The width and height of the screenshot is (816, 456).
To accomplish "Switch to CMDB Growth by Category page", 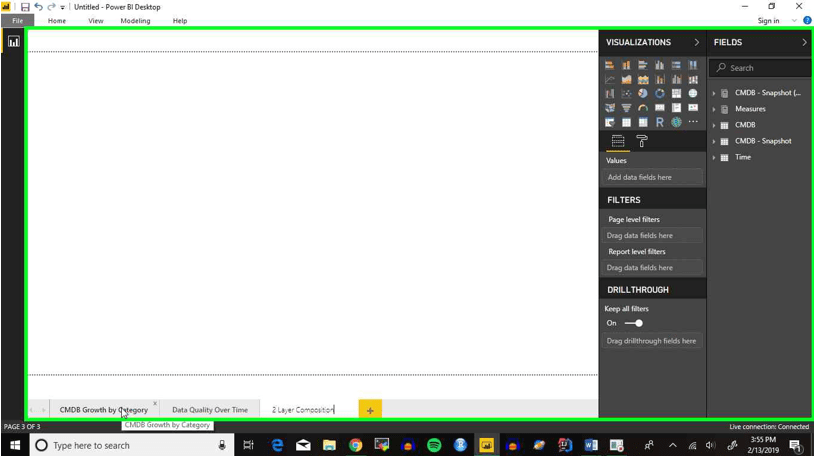I will pos(104,410).
